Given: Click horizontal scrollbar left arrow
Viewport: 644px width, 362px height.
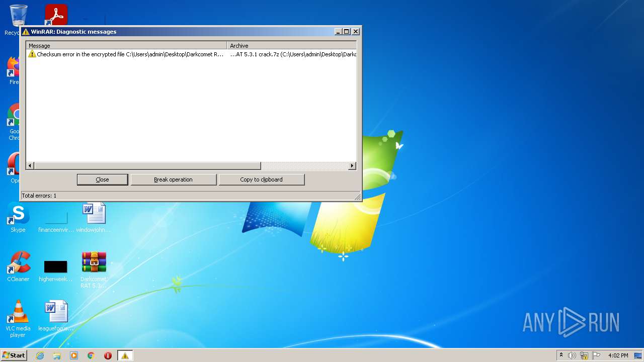Looking at the screenshot, I should coord(30,166).
